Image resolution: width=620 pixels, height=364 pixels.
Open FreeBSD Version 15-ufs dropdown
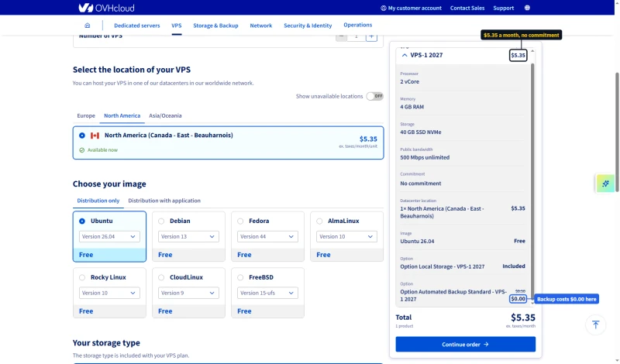267,294
